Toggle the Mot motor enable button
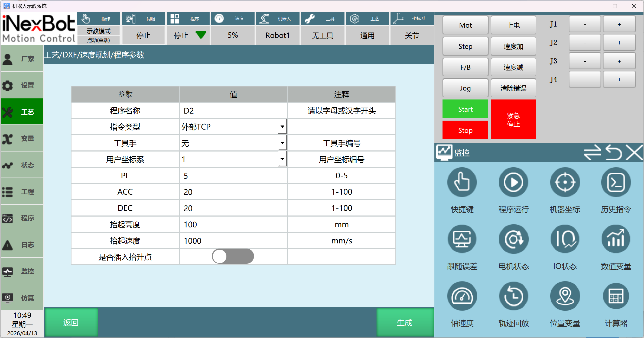The width and height of the screenshot is (644, 338). [465, 25]
